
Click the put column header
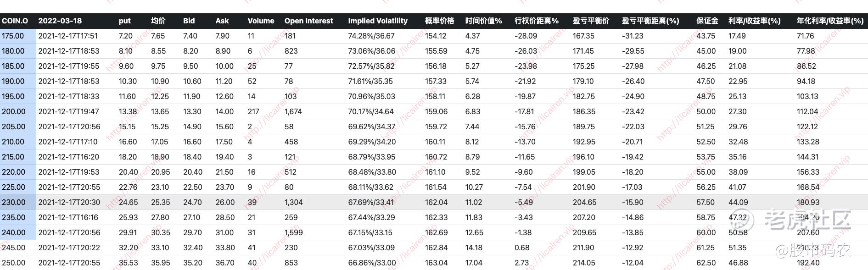click(124, 21)
